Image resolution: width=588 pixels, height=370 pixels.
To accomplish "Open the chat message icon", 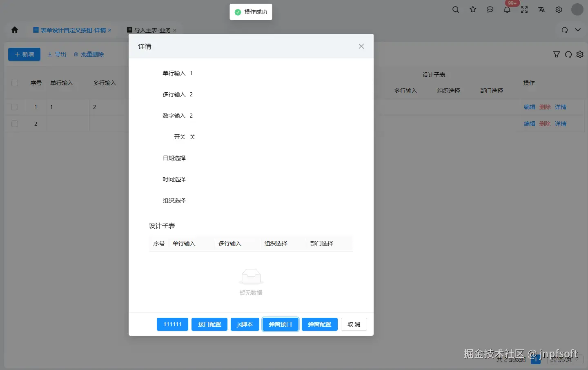I will 490,9.
